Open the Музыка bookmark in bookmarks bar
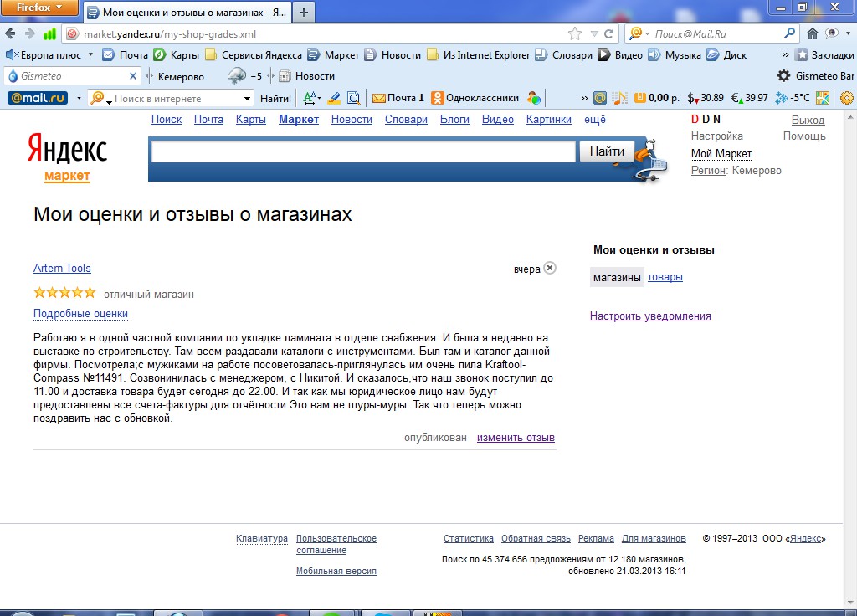 [x=675, y=54]
